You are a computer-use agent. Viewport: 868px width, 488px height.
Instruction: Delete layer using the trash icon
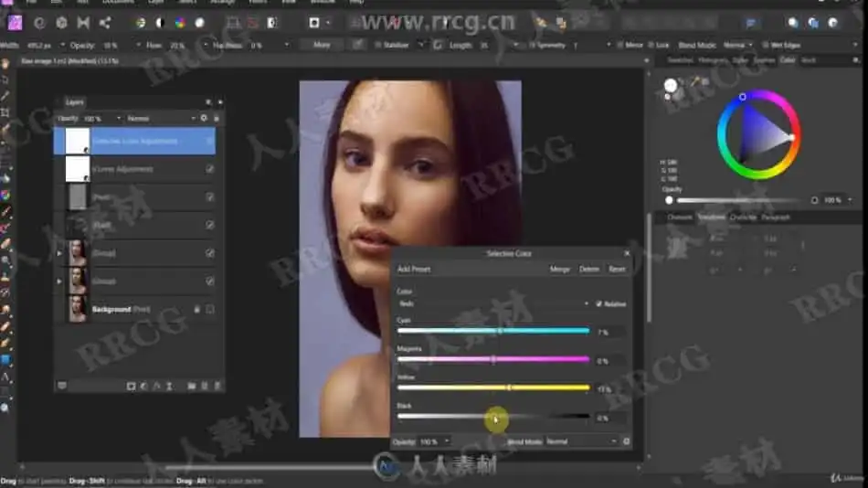tap(217, 386)
